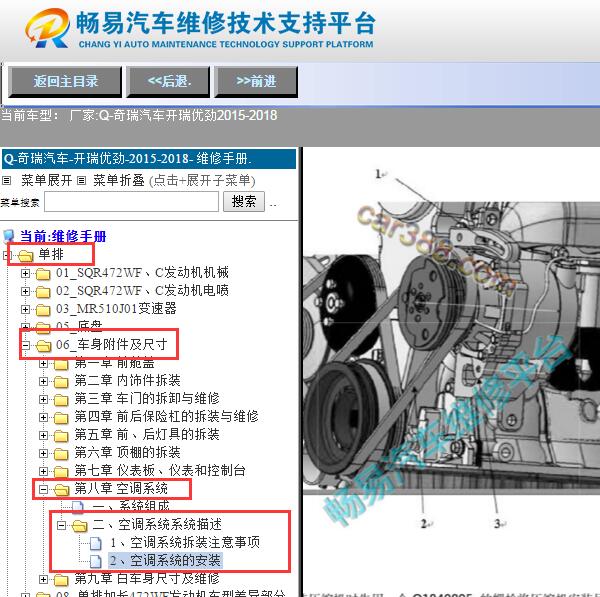Image resolution: width=600 pixels, height=597 pixels.
Task: Select 第八章 空调系统 chapter
Action: pyautogui.click(x=121, y=488)
